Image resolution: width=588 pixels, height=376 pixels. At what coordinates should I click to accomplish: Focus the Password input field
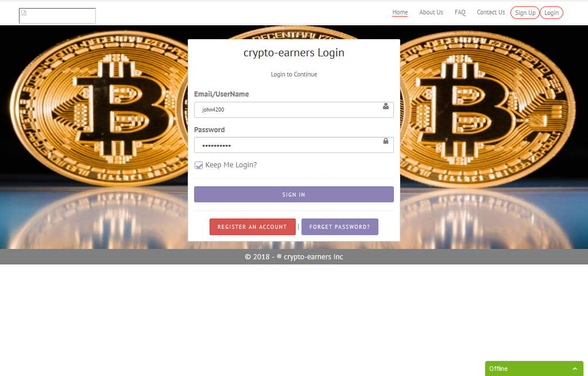(293, 145)
